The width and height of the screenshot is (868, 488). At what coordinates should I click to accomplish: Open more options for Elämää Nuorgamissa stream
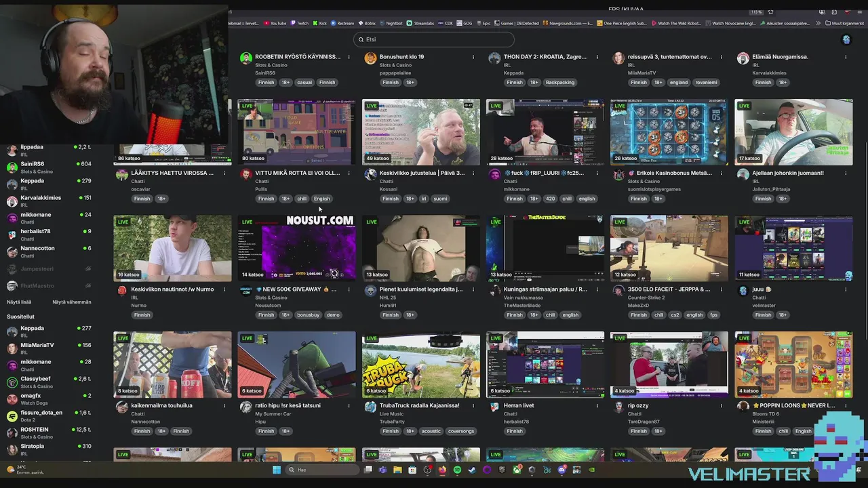[x=846, y=57]
